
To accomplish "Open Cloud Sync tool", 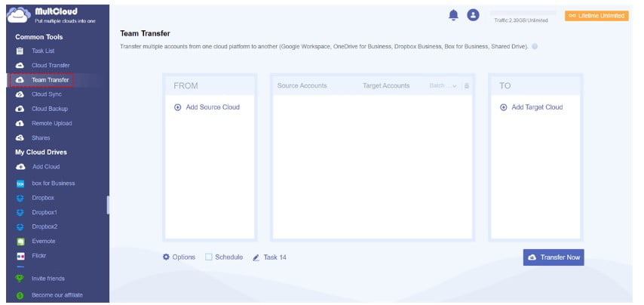I will coord(47,94).
